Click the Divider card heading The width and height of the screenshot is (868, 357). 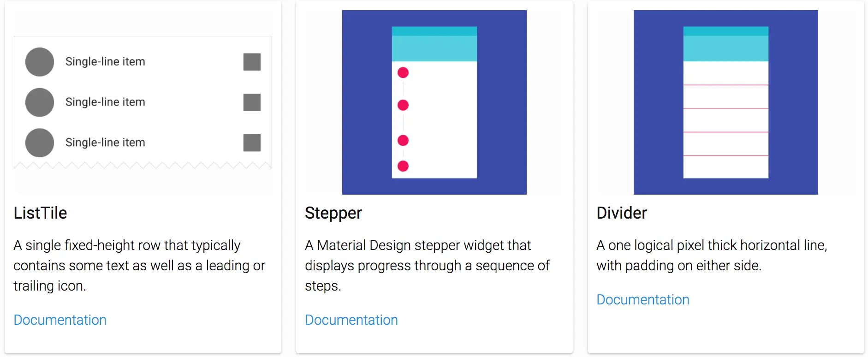(622, 213)
